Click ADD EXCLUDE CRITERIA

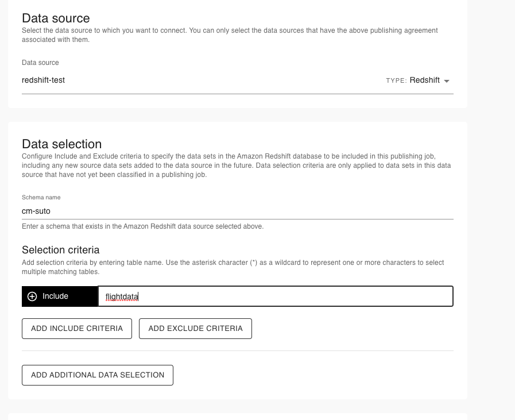pos(195,328)
